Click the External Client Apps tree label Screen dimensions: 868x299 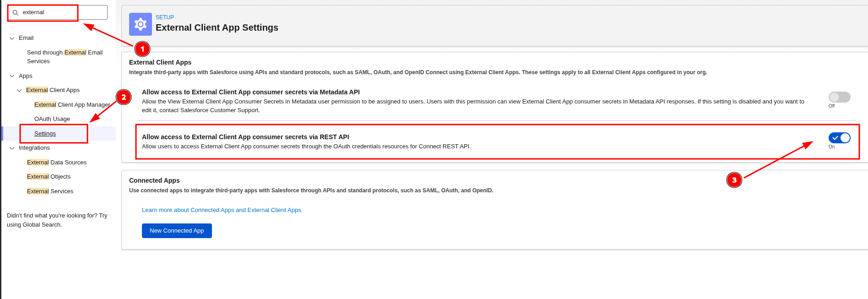tap(53, 90)
